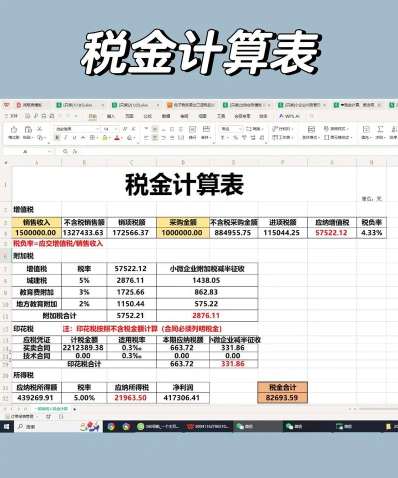Click the Fill down icon
Viewport: 398px width, 478px height.
click(x=366, y=129)
